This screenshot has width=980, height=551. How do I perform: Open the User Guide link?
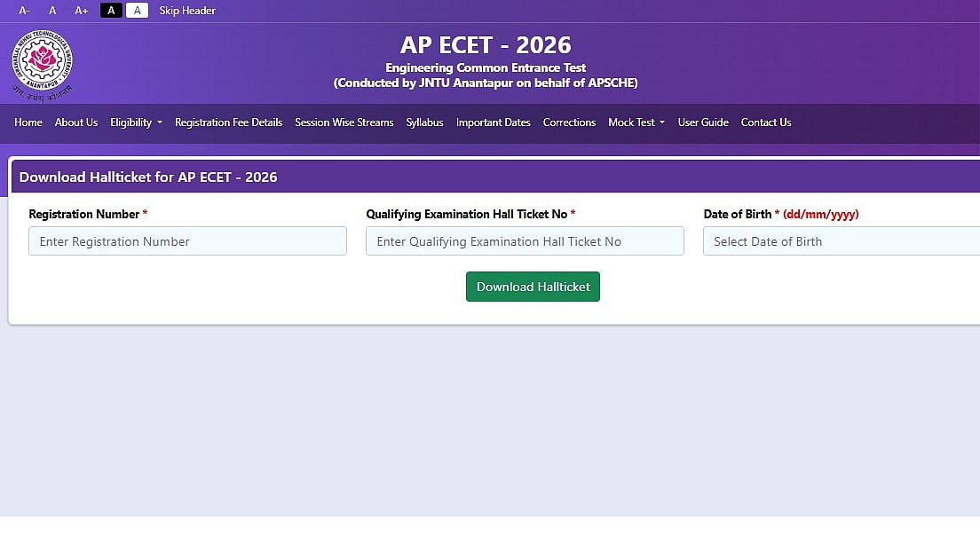[x=703, y=122]
